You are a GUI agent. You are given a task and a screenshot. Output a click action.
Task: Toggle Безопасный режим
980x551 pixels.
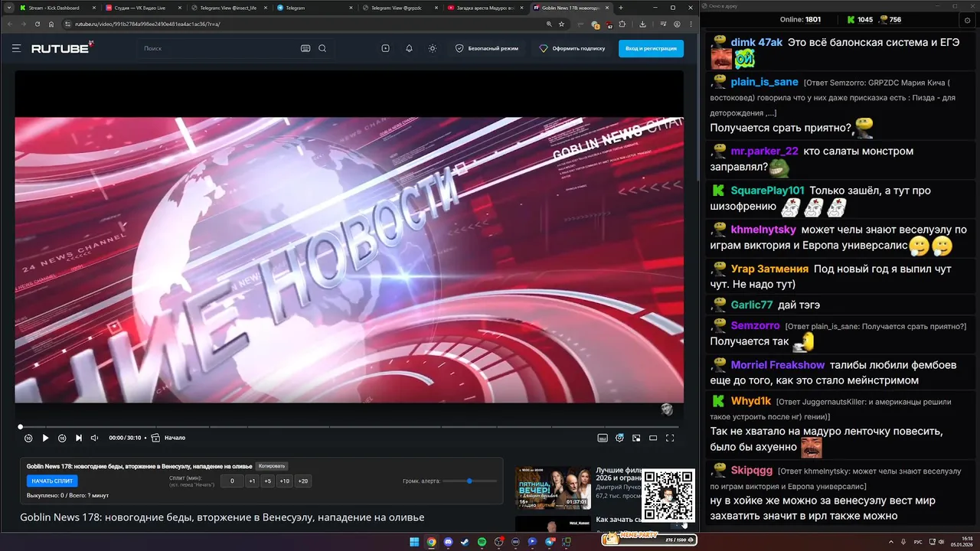pyautogui.click(x=487, y=48)
